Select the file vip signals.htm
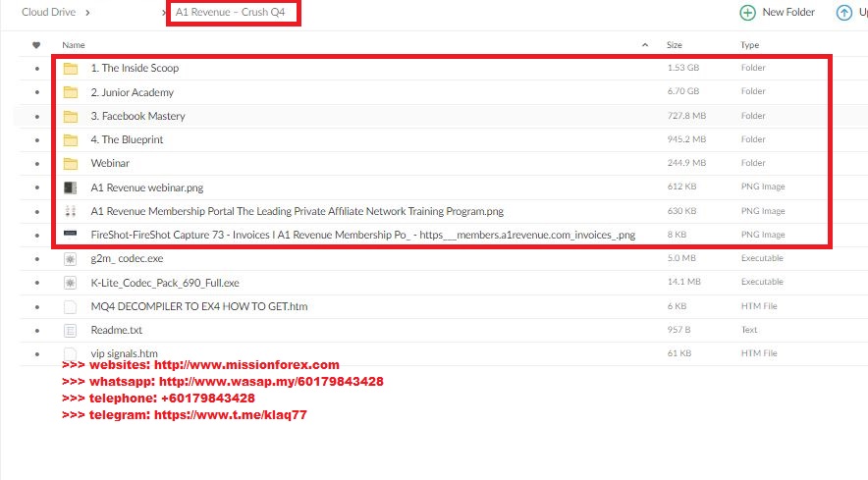 (x=124, y=353)
